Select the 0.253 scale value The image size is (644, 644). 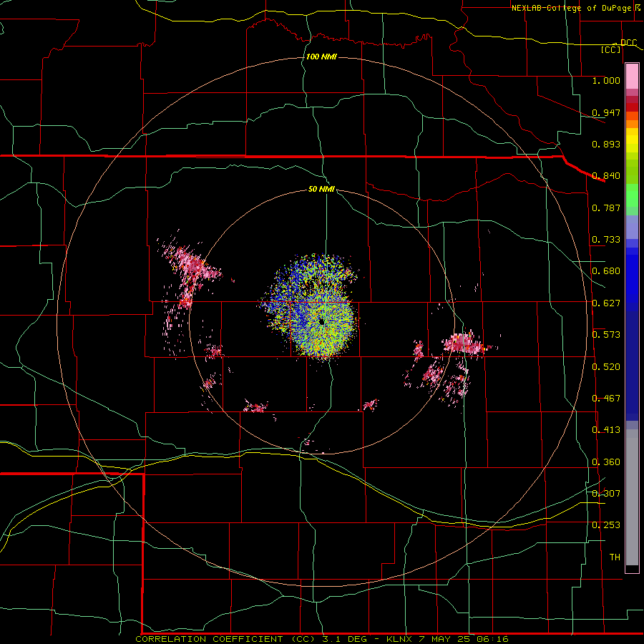click(x=606, y=525)
